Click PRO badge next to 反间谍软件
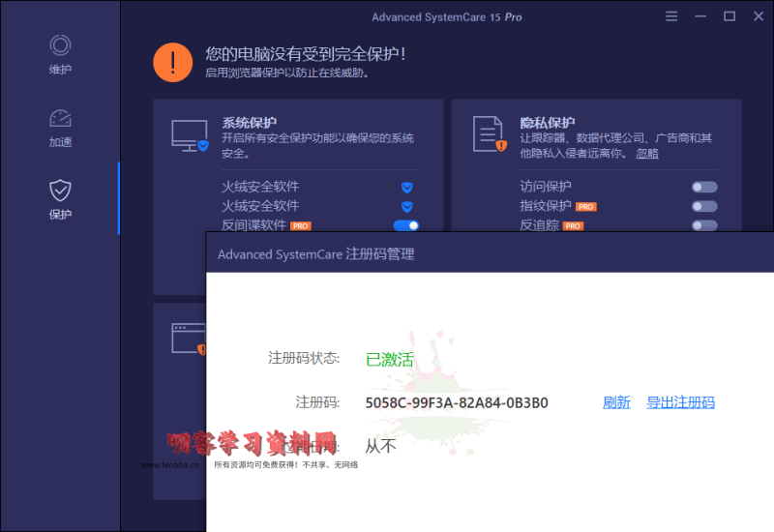774x532 pixels. point(301,226)
